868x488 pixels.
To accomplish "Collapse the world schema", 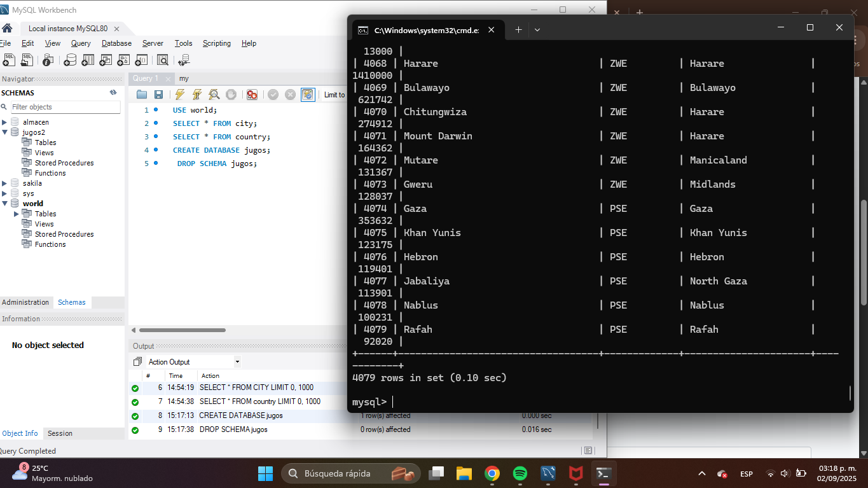I will (x=4, y=204).
